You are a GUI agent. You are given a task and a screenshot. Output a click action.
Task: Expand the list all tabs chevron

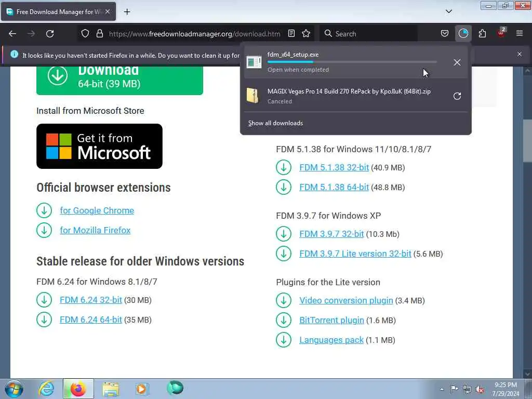click(448, 11)
